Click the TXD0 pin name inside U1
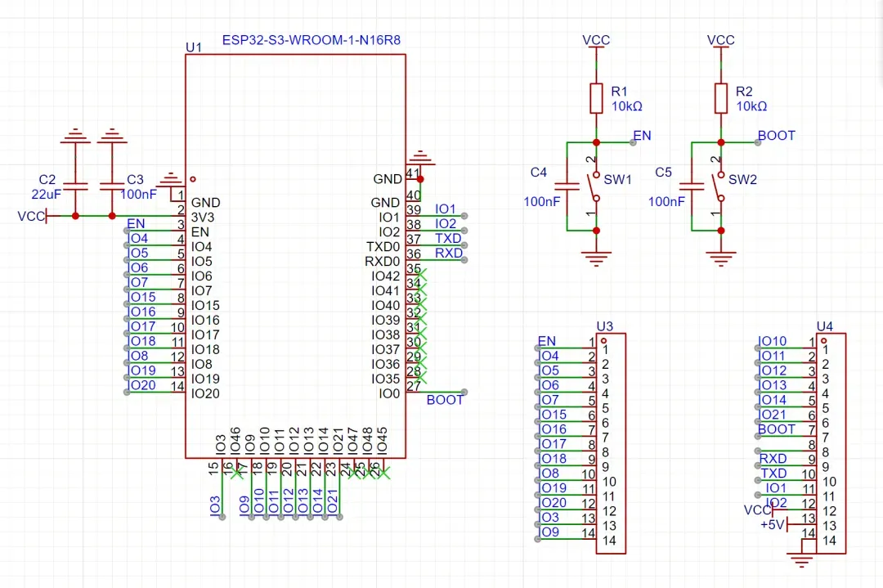The image size is (883, 588). coord(383,247)
